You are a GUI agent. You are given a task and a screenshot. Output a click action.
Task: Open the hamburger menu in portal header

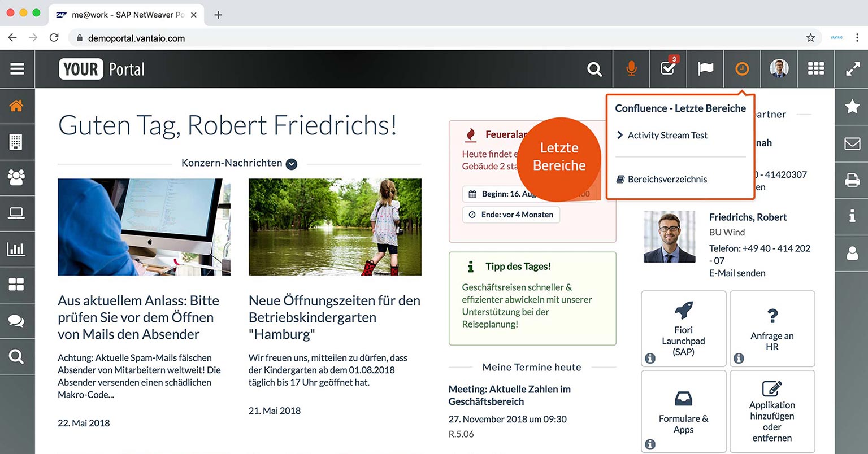[17, 69]
